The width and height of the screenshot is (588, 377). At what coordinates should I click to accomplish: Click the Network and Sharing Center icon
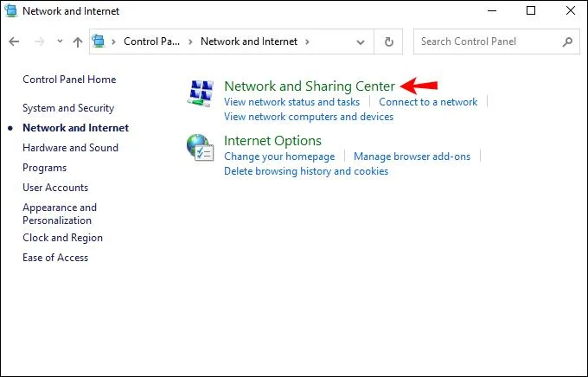[x=200, y=93]
